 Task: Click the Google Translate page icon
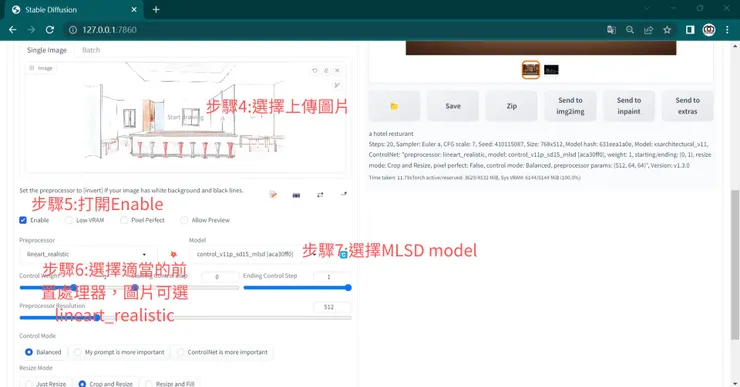[611, 30]
